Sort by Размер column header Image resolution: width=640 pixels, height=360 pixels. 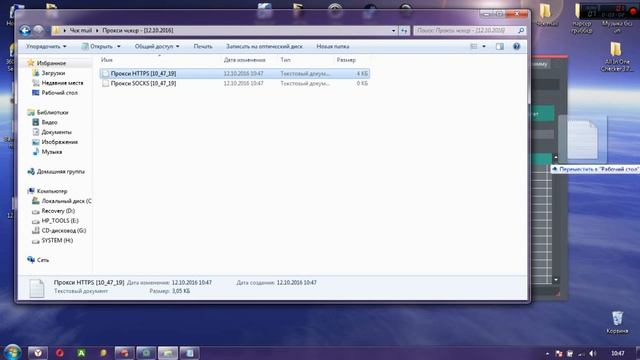pyautogui.click(x=346, y=60)
